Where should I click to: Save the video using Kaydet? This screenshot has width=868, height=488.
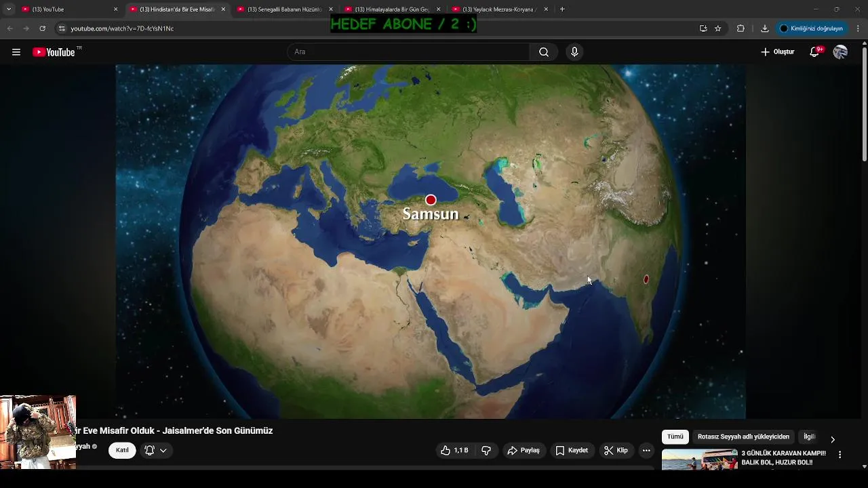click(572, 450)
